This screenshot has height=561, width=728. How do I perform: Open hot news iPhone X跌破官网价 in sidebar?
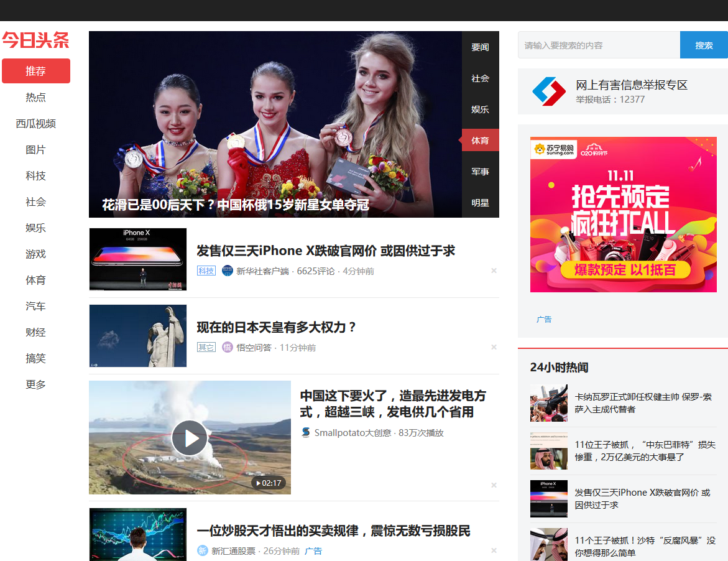643,499
